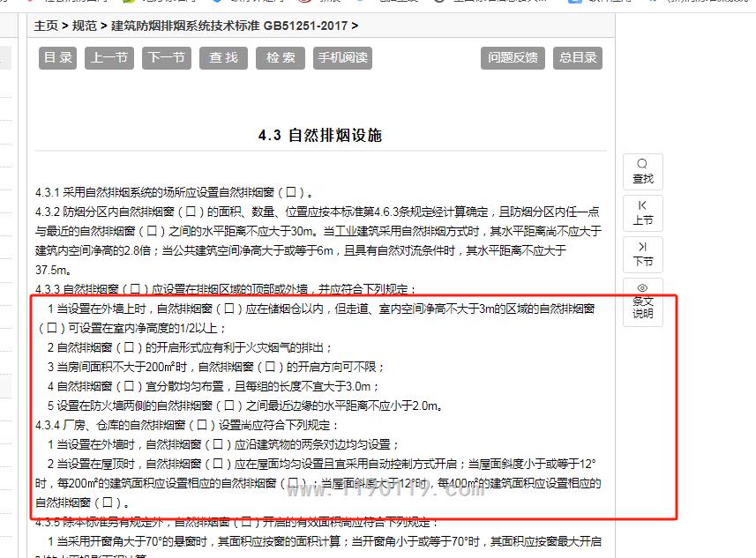The height and width of the screenshot is (558, 756).
Task: Open the 问题反馈 feedback button
Action: tap(513, 57)
